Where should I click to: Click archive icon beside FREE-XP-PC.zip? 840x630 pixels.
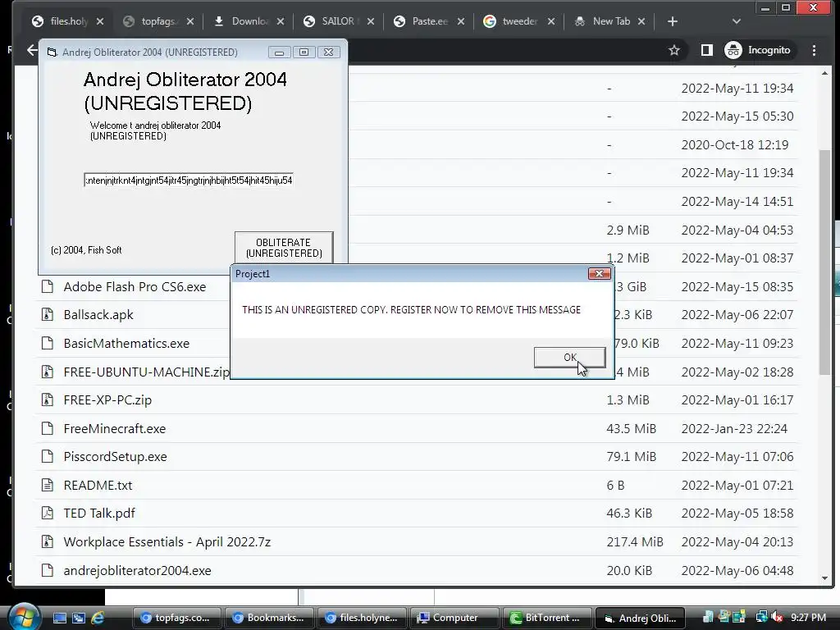(47, 399)
